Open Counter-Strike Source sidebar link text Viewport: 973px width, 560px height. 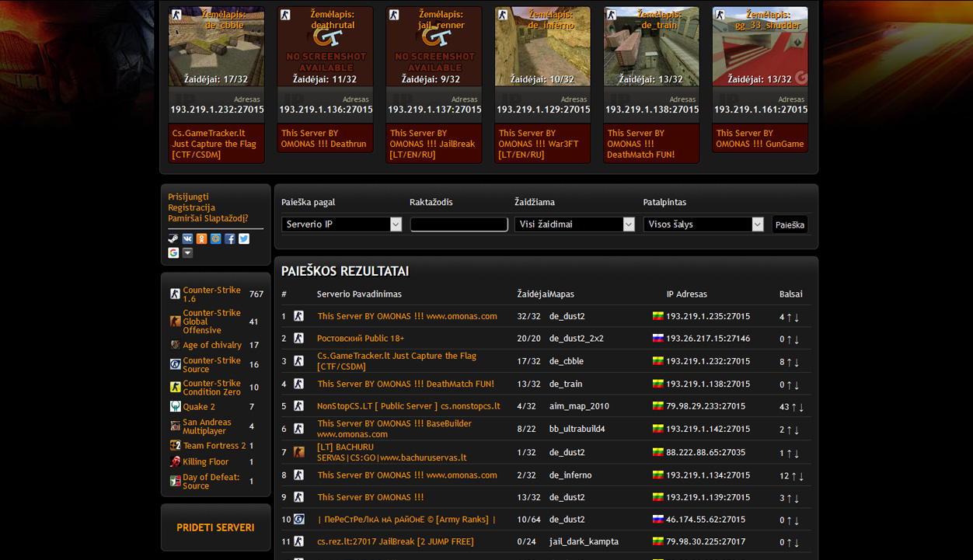[x=211, y=364]
